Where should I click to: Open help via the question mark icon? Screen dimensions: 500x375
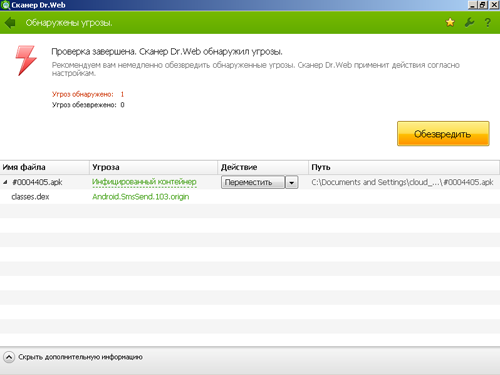point(488,22)
